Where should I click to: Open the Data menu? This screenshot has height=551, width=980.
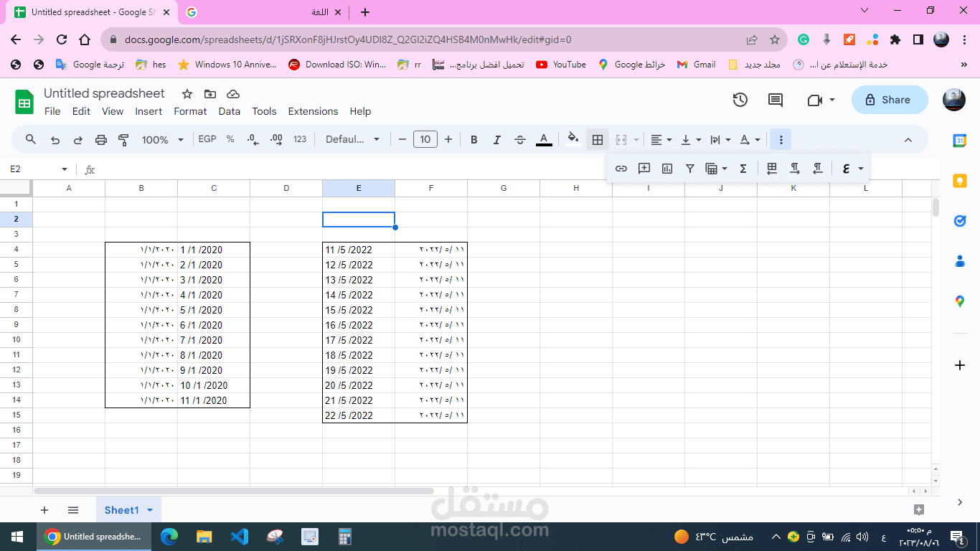pyautogui.click(x=230, y=111)
